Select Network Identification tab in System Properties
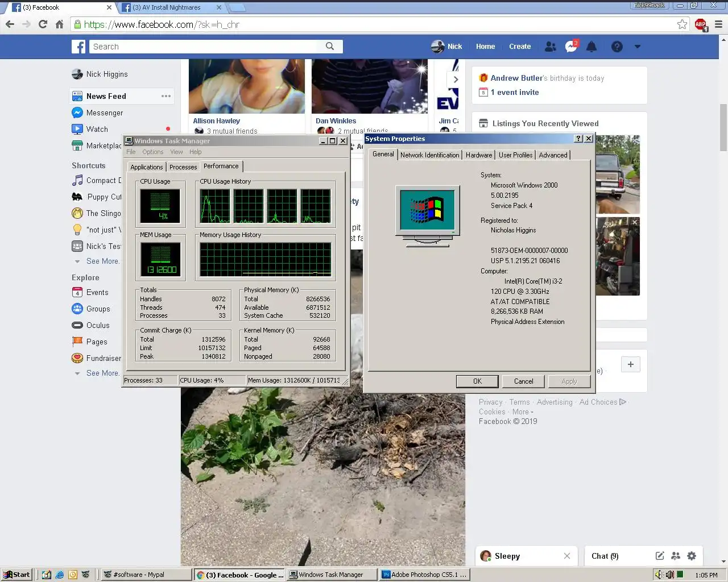This screenshot has height=582, width=728. [429, 155]
